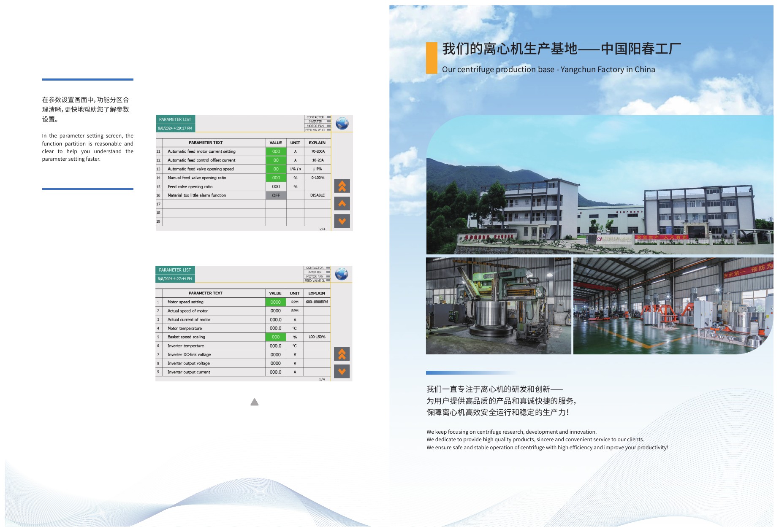
Task: Click the DISABLE explain cell
Action: pos(318,195)
